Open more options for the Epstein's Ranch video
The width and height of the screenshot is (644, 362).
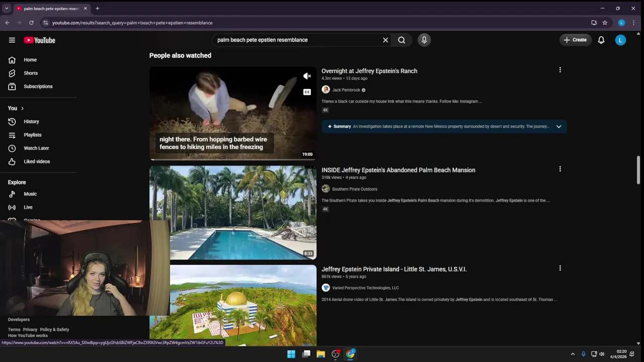coord(560,70)
